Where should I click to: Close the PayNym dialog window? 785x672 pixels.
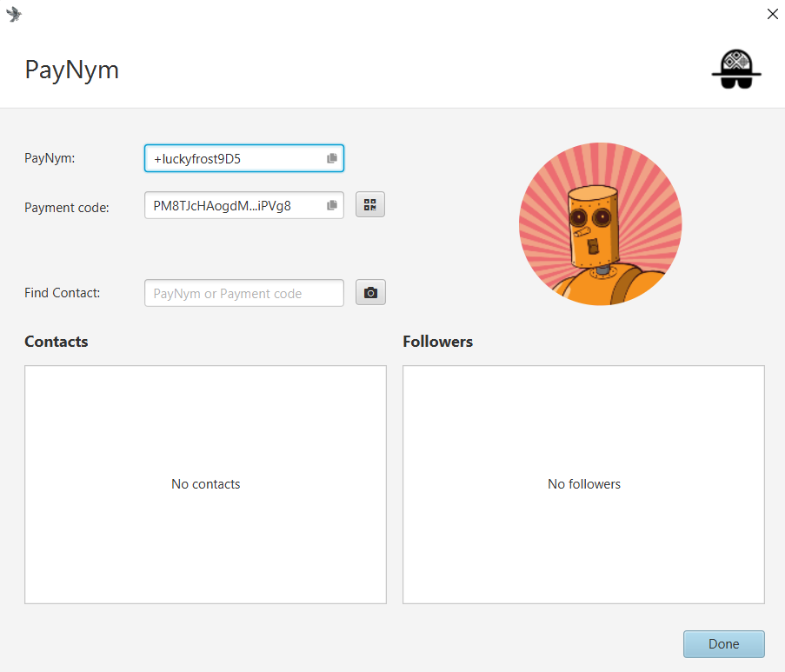click(772, 14)
